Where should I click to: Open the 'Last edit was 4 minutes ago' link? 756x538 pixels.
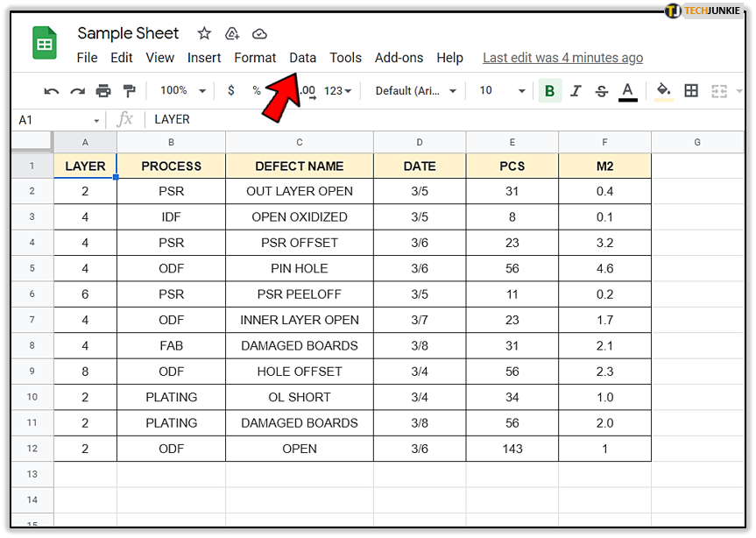tap(562, 58)
